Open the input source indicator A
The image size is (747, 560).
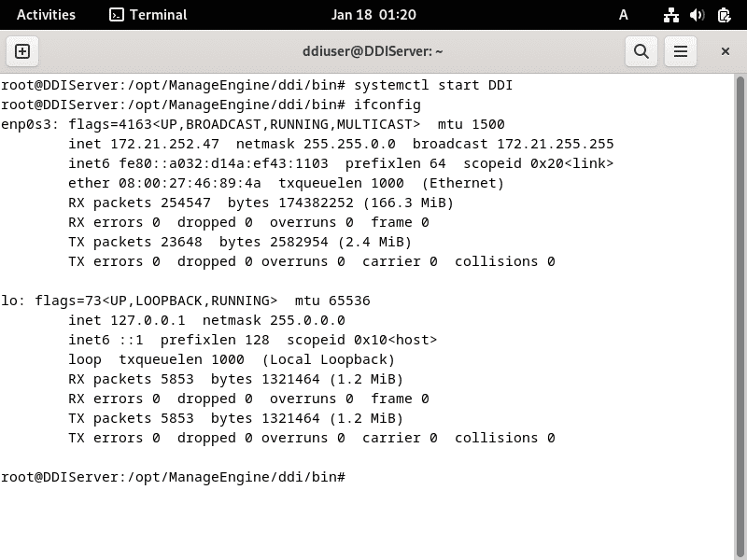coord(623,15)
